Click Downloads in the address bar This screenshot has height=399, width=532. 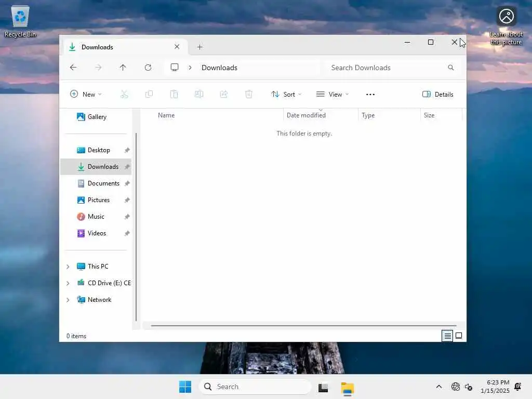click(219, 68)
